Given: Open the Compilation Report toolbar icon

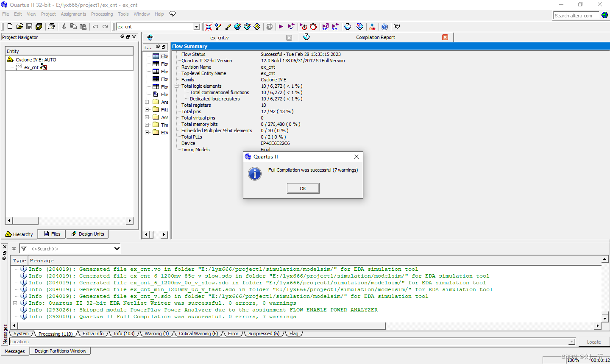Looking at the screenshot, I should (x=348, y=27).
